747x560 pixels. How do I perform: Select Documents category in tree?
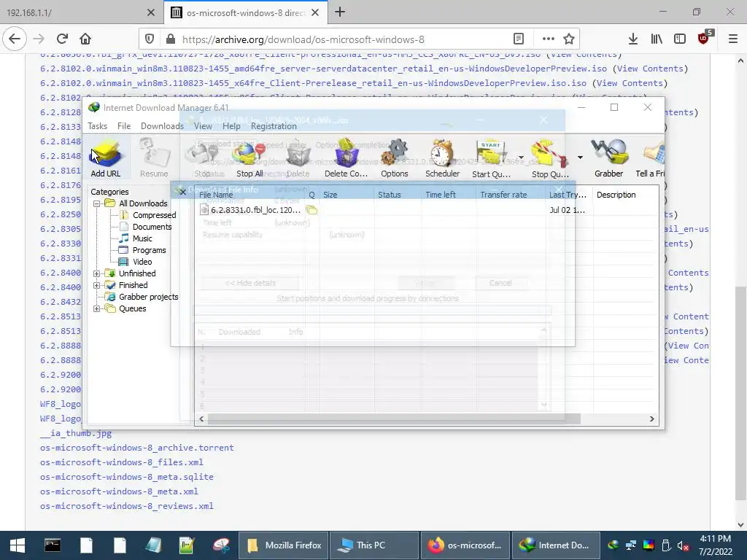[x=152, y=227]
